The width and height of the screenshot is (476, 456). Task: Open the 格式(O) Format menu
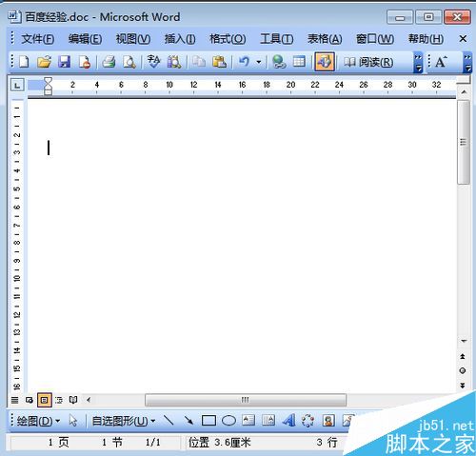point(228,39)
